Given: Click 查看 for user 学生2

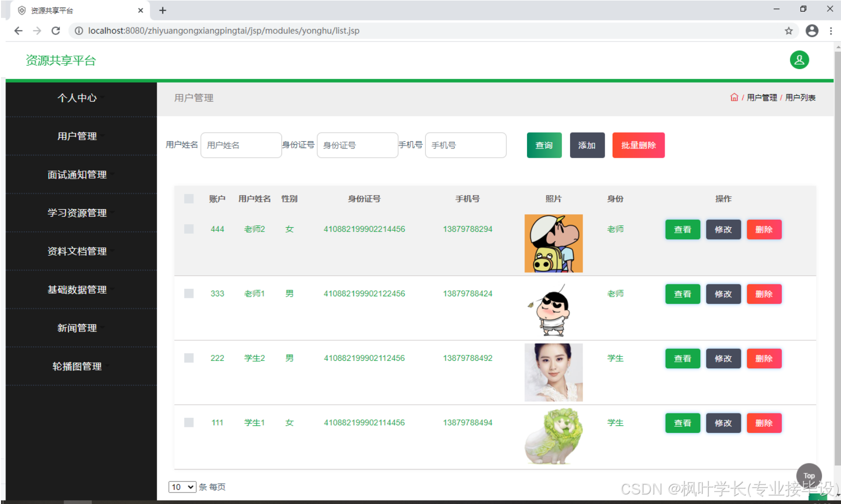Looking at the screenshot, I should click(x=683, y=359).
